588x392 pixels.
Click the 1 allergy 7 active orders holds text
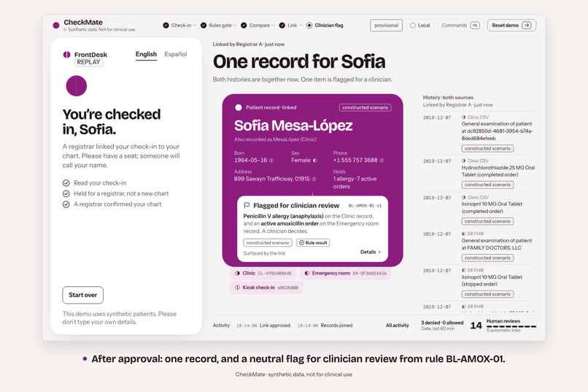355,182
